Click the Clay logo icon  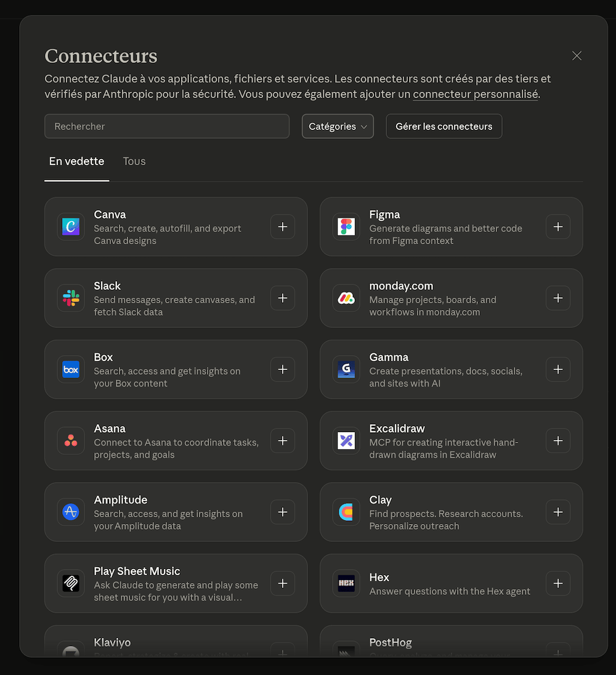point(346,512)
